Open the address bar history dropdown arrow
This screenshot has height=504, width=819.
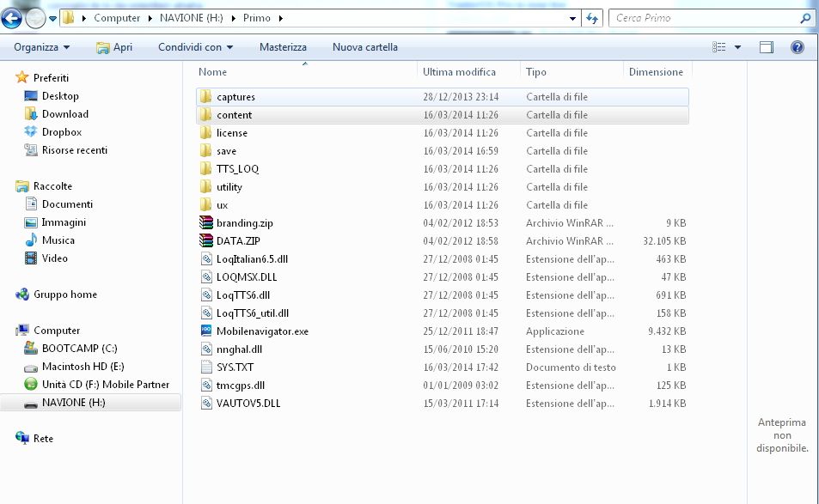573,17
